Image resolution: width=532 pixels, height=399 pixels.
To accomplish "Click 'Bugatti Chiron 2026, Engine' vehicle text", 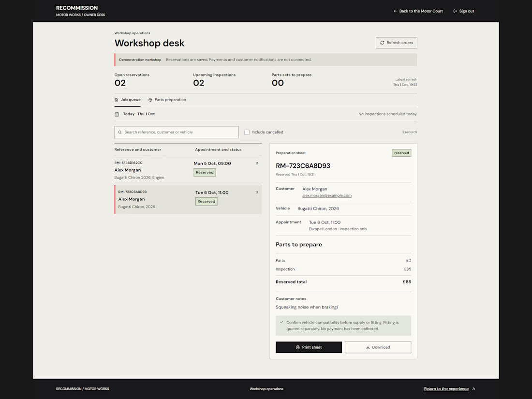I will pos(139,177).
